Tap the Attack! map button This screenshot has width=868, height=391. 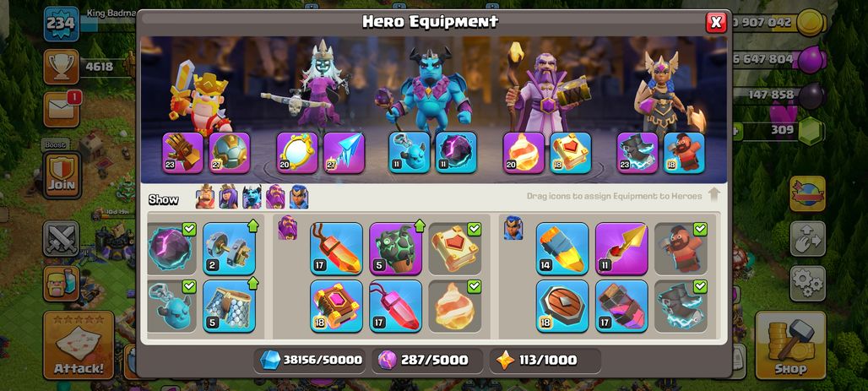click(x=79, y=345)
